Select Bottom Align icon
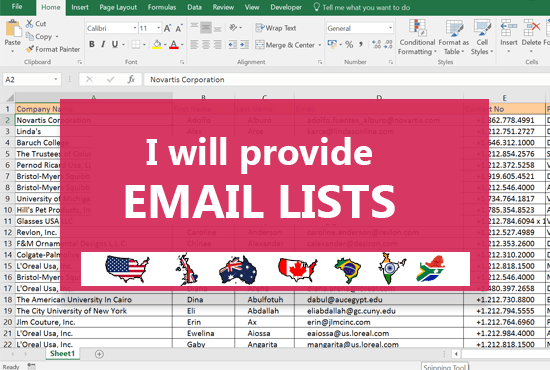Screen dimensions: 550x370 click(217, 28)
